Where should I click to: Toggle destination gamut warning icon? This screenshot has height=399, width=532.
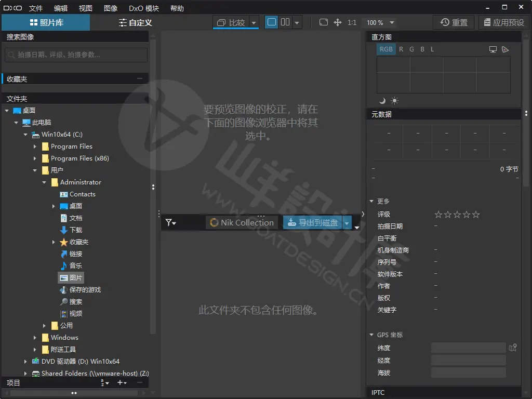[505, 49]
